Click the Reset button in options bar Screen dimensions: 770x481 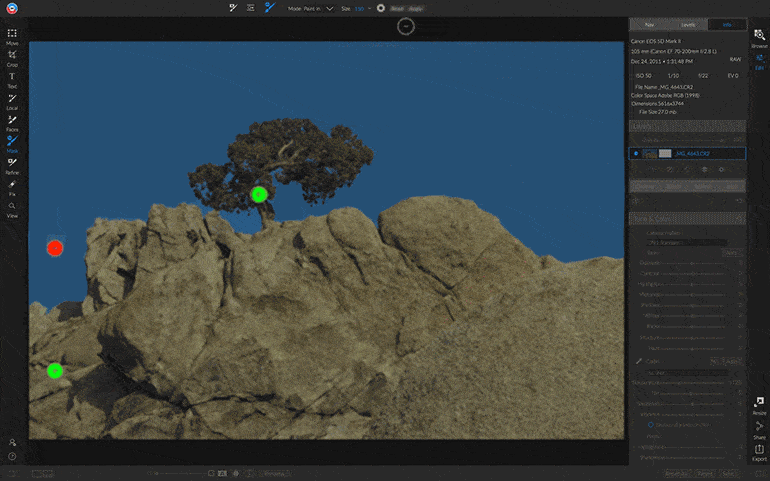[397, 8]
